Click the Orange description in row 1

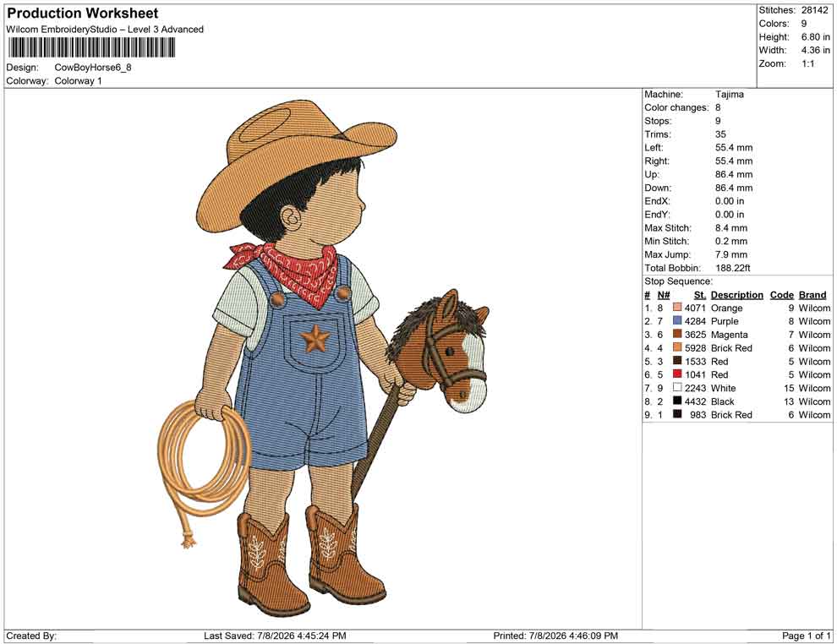[x=726, y=308]
